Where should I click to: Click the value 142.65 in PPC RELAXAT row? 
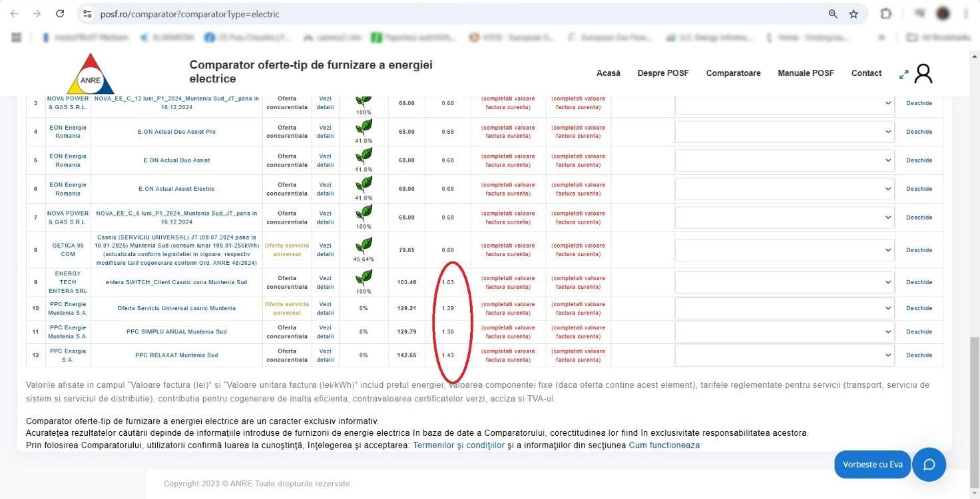point(407,355)
